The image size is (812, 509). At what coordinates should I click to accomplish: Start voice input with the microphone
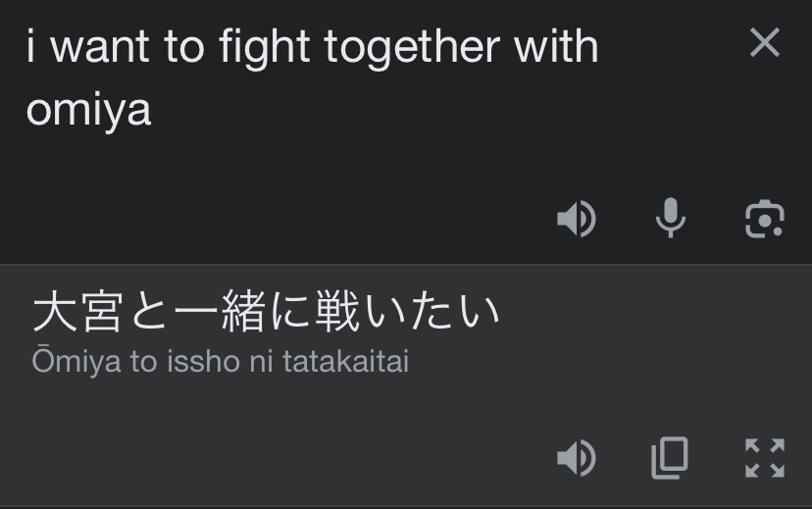pyautogui.click(x=671, y=219)
